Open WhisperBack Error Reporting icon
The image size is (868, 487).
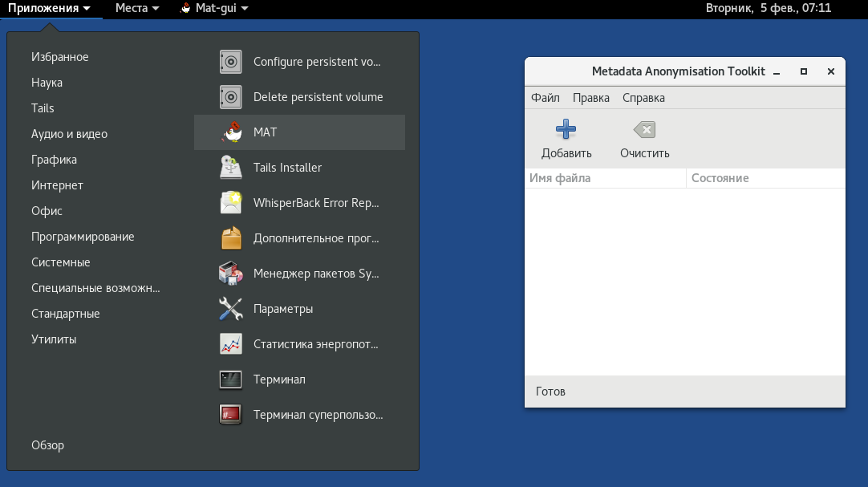[231, 203]
